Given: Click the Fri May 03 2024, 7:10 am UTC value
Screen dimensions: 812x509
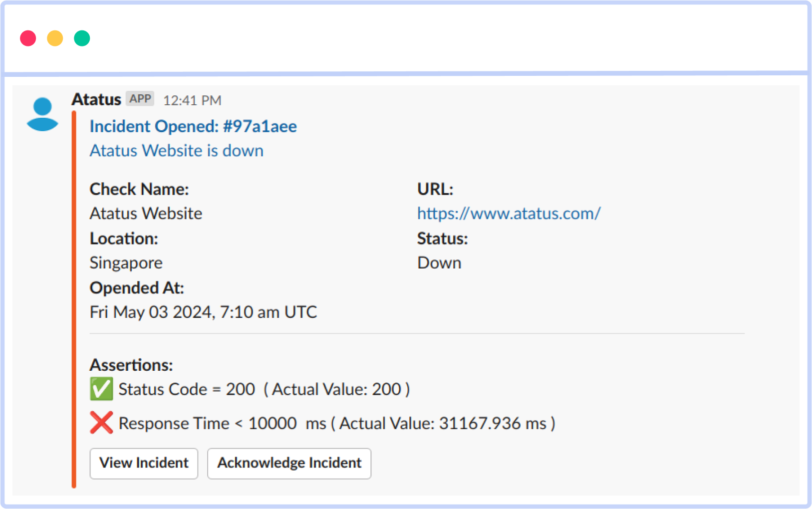Looking at the screenshot, I should click(x=204, y=312).
